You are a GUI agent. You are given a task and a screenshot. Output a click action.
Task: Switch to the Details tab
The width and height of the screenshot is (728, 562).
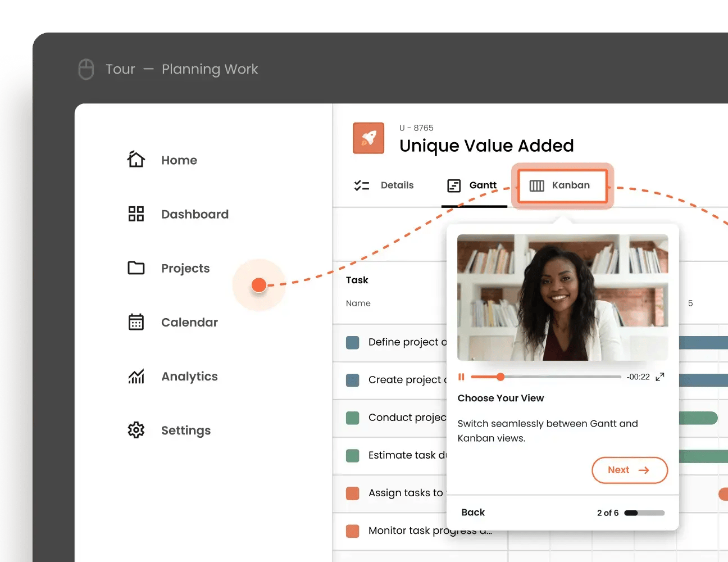tap(384, 185)
